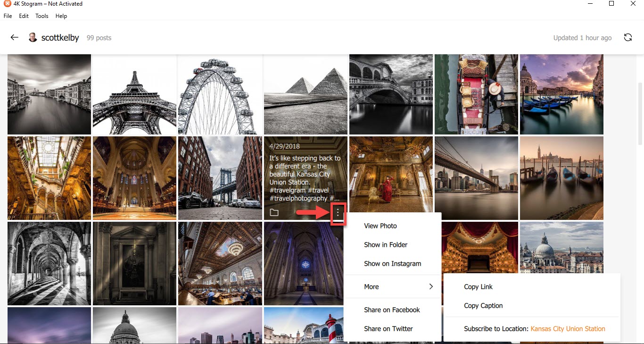Click the 4/29/2018 post date

284,146
